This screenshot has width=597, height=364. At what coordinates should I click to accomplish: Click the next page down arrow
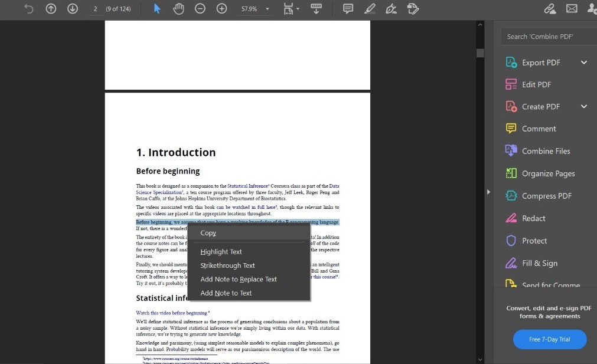[x=72, y=9]
